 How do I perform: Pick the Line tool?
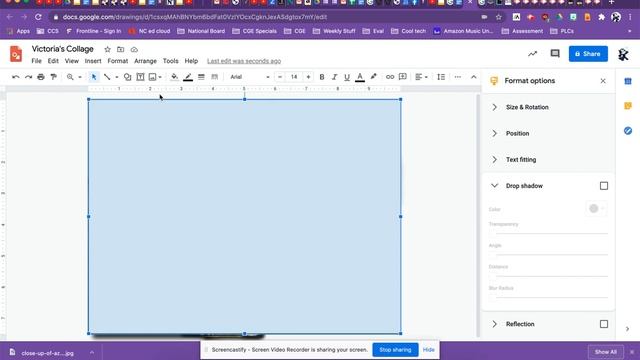point(107,77)
